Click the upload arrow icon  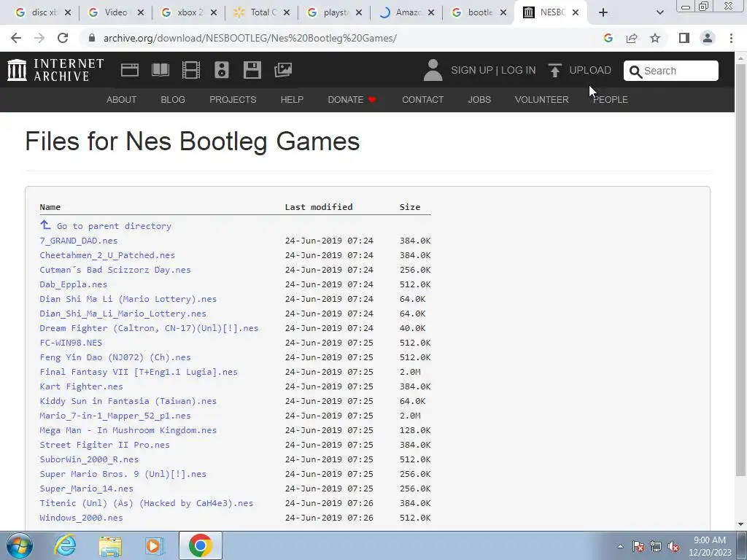click(x=554, y=70)
